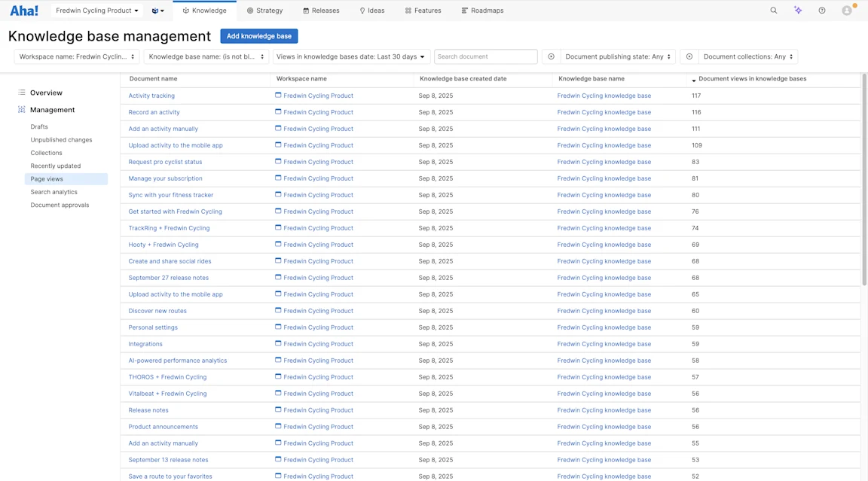Open the Request pro cyclist status document
This screenshot has height=481, width=868.
[165, 162]
